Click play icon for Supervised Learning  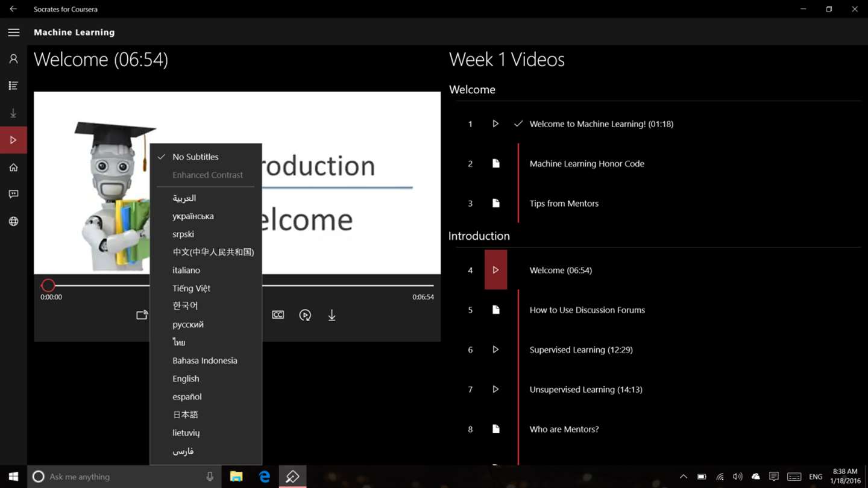pos(495,349)
